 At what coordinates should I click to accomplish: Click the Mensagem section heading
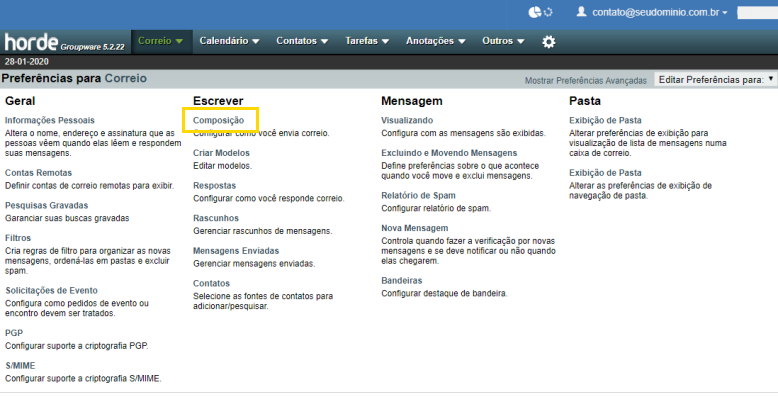click(411, 101)
